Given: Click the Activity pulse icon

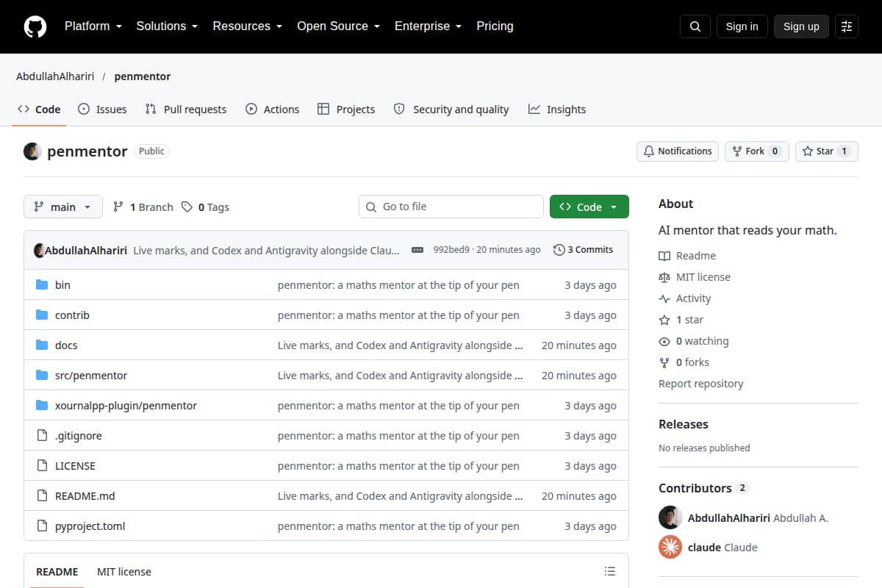Looking at the screenshot, I should [664, 298].
